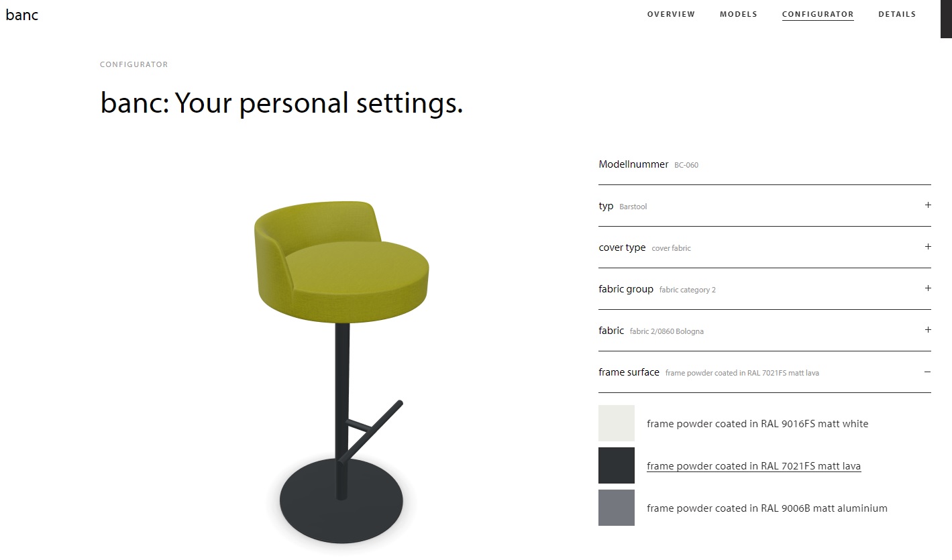Expand the fabric group section
Screen dimensions: 952x560
pos(626,289)
